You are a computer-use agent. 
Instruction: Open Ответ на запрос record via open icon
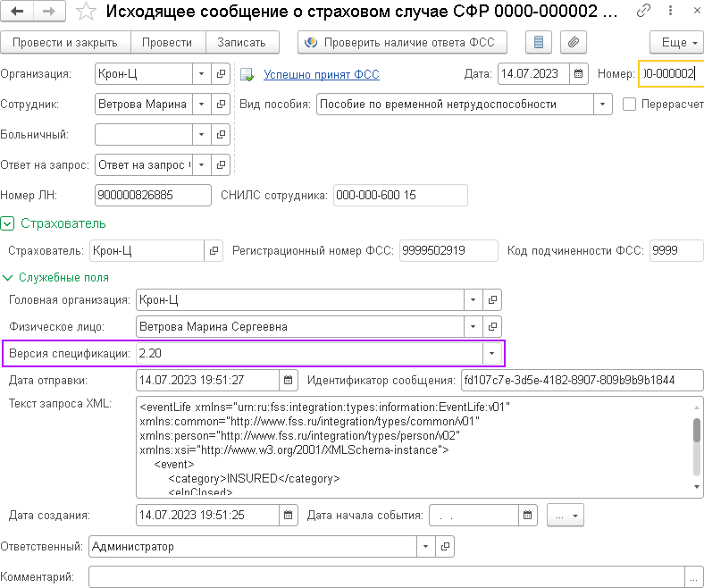point(221,164)
